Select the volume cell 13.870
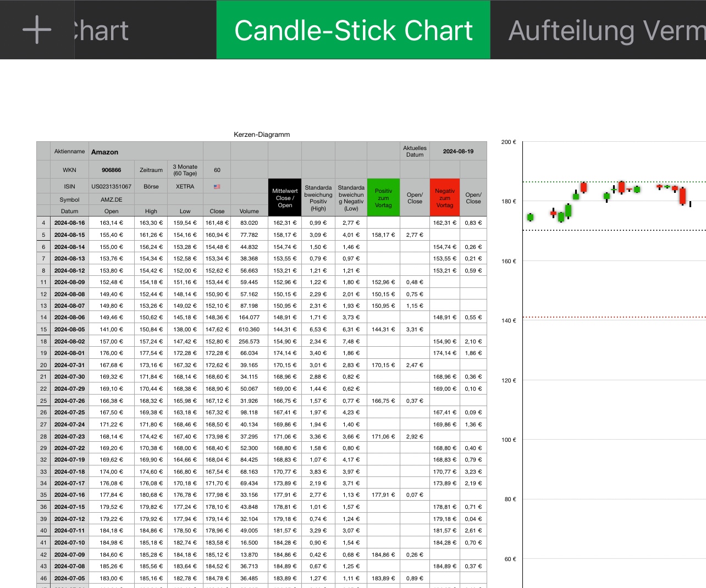The width and height of the screenshot is (706, 588). point(249,554)
